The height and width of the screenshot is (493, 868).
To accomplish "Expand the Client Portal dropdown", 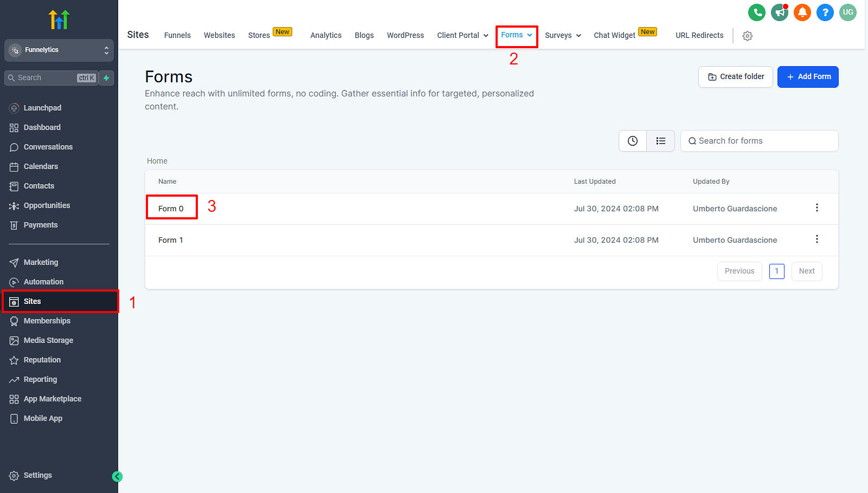I will coord(462,35).
